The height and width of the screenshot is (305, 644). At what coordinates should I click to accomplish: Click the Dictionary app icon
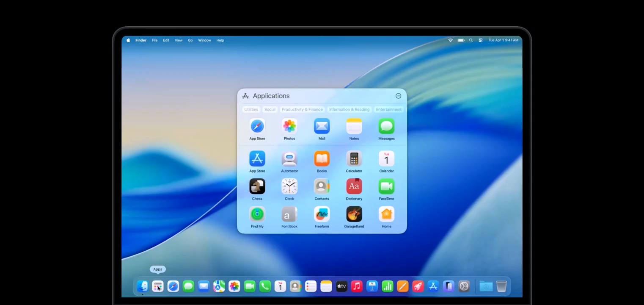pyautogui.click(x=354, y=186)
